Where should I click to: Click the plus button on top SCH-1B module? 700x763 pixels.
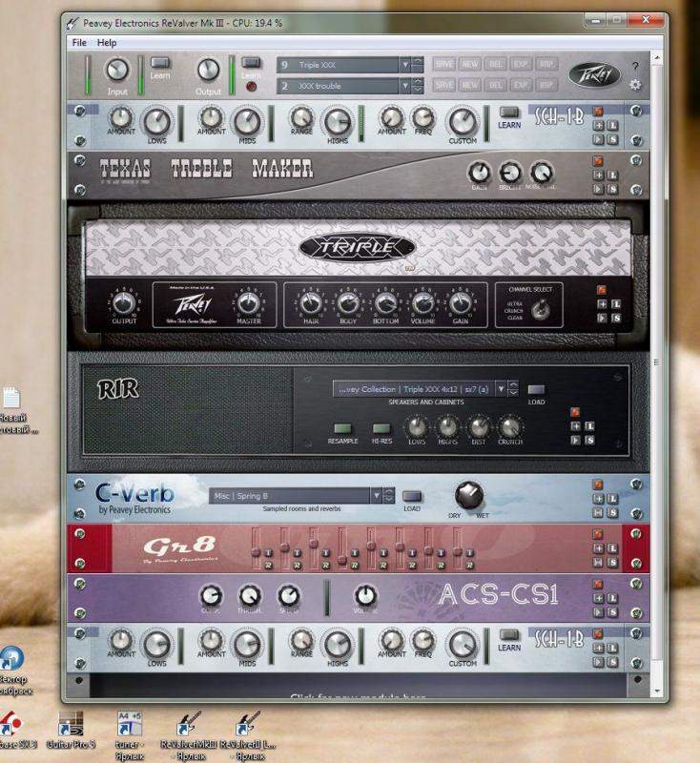599,126
